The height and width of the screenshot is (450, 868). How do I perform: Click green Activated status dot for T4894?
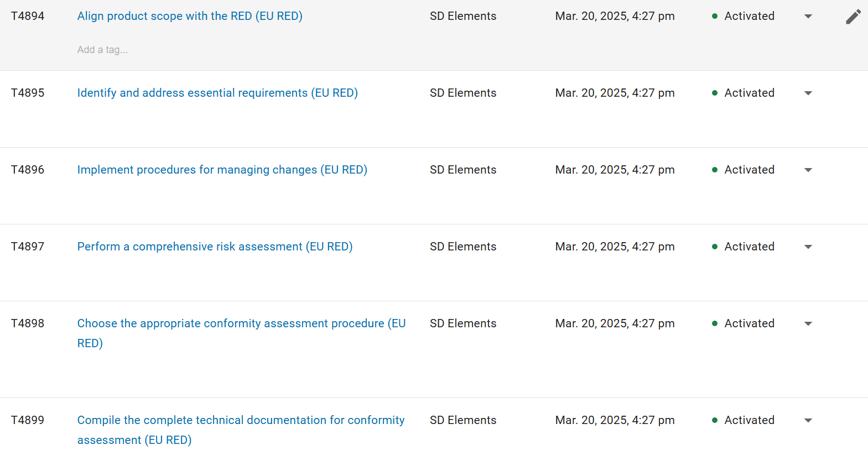pos(715,16)
